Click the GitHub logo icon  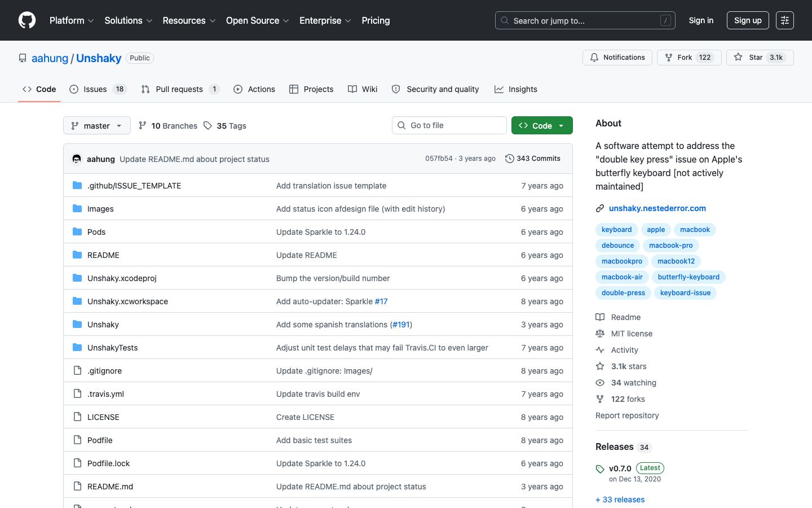coord(27,20)
